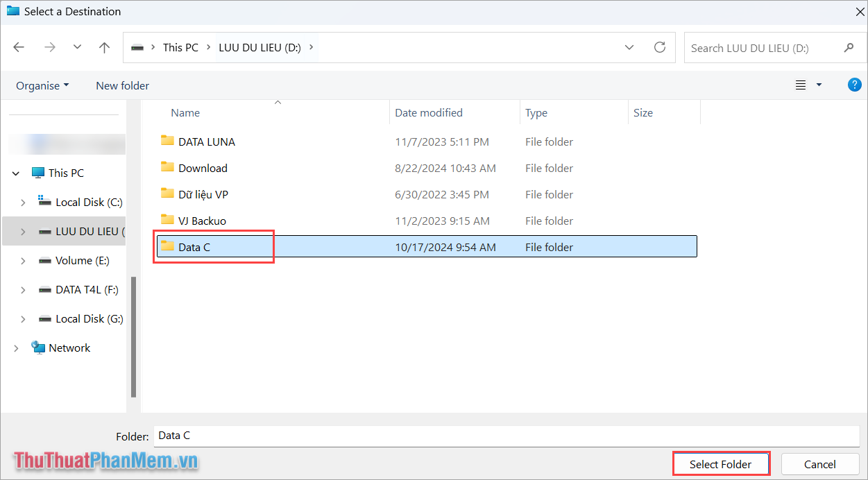868x480 pixels.
Task: Click date 10/17/2024 9:54 AM
Action: point(445,247)
